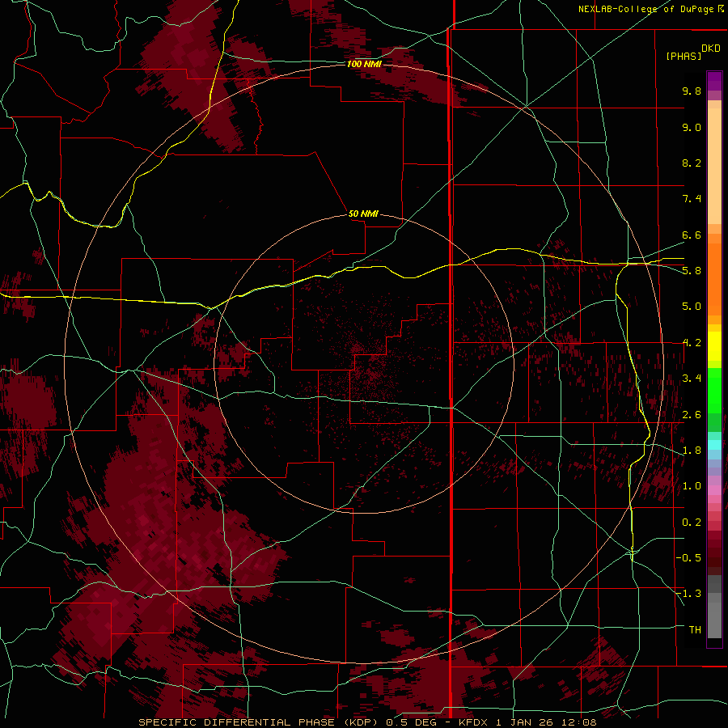Click the 0.2 scale label
Image resolution: width=728 pixels, height=728 pixels.
point(692,523)
